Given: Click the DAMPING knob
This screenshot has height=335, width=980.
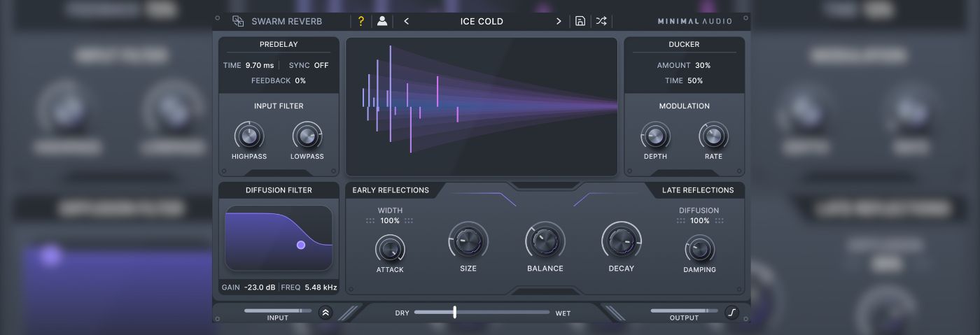Looking at the screenshot, I should [x=699, y=249].
